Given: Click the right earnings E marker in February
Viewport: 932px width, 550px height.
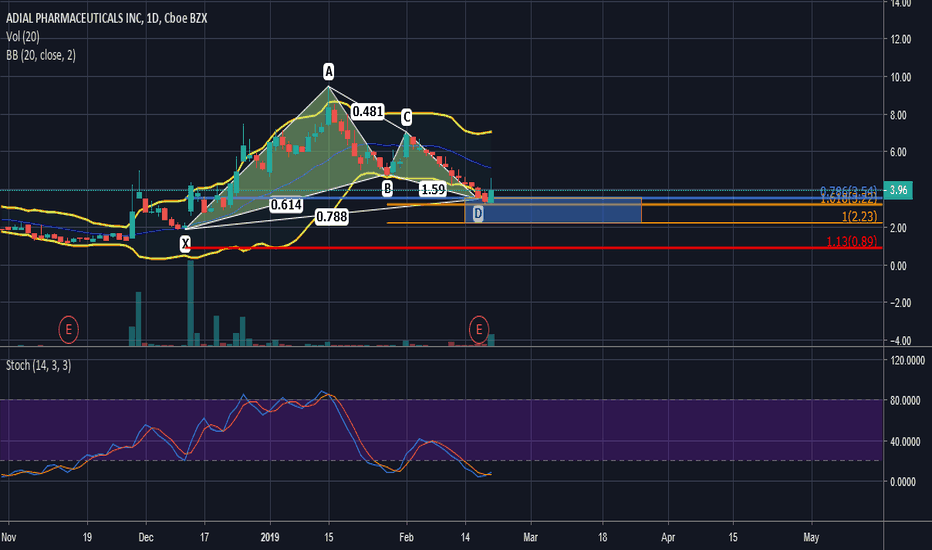Looking at the screenshot, I should 478,329.
